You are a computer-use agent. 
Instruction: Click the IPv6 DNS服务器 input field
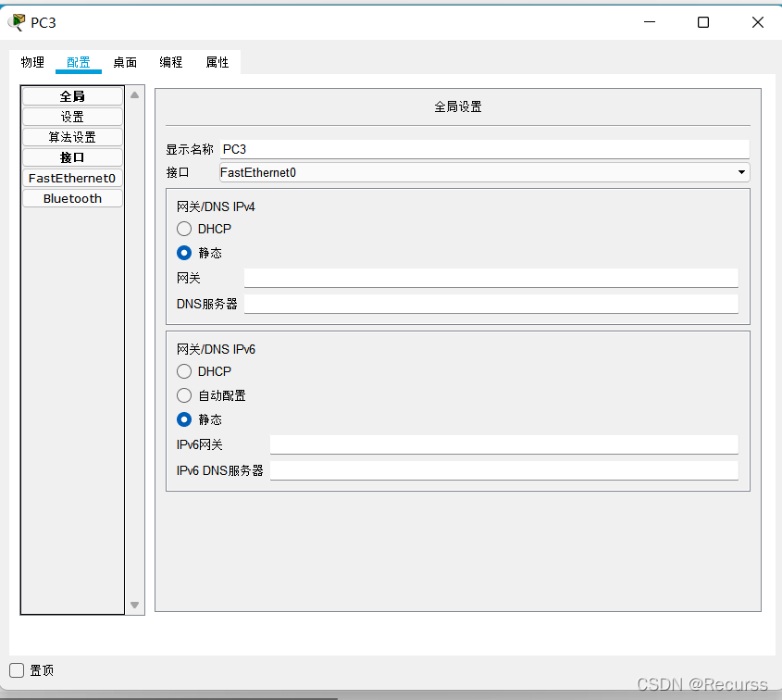[x=503, y=470]
